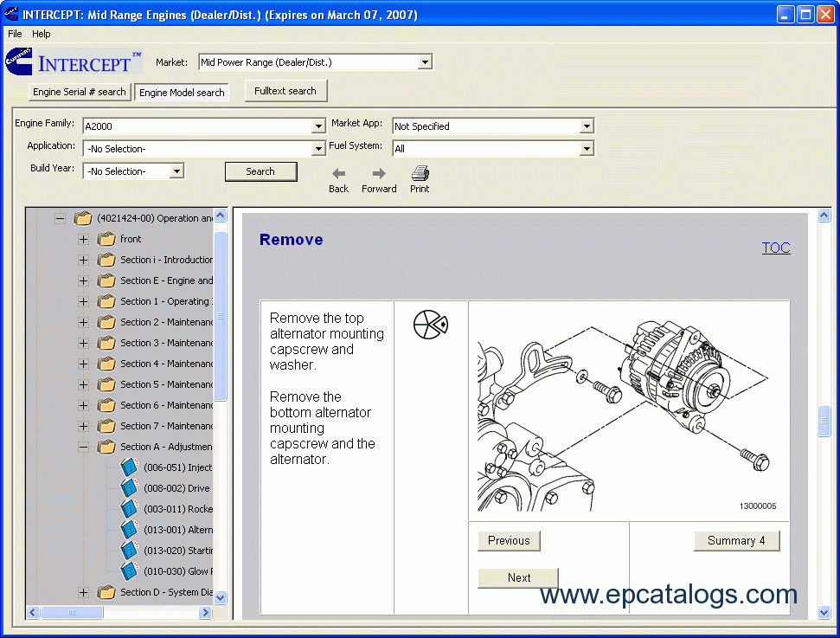The width and height of the screenshot is (840, 638).
Task: Collapse the (4021424-00) Operation tree node
Action: pyautogui.click(x=60, y=218)
